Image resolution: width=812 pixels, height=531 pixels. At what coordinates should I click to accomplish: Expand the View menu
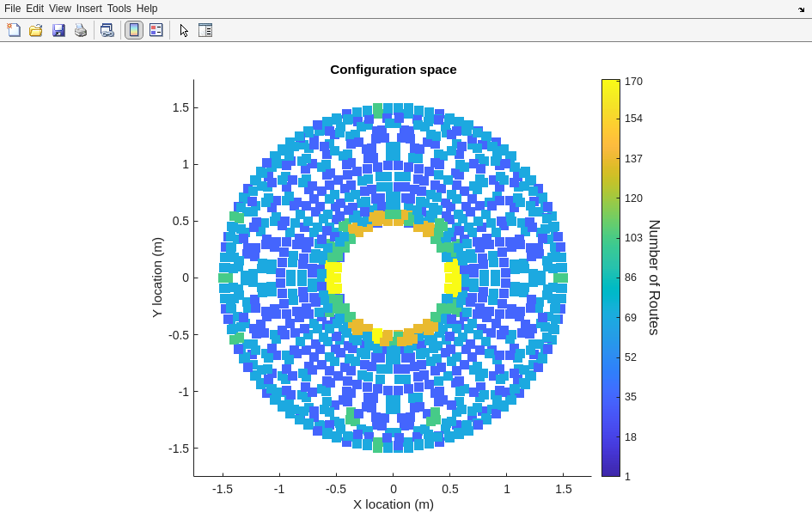(x=60, y=9)
